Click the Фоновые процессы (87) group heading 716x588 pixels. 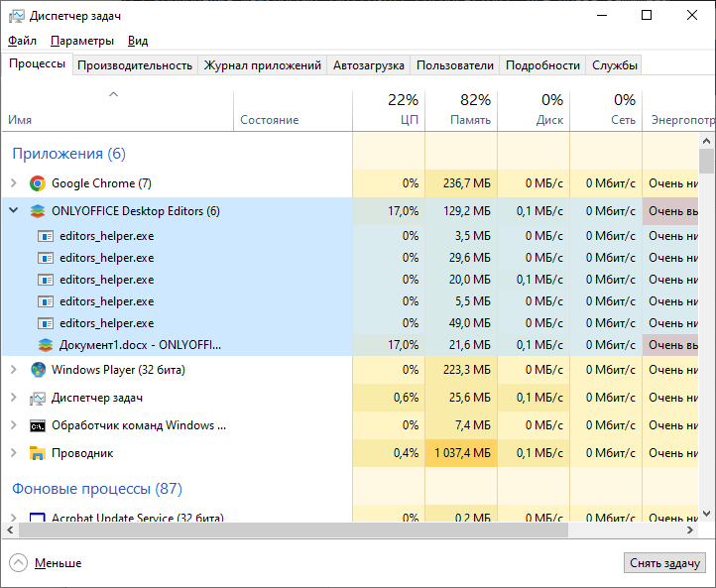coord(97,489)
